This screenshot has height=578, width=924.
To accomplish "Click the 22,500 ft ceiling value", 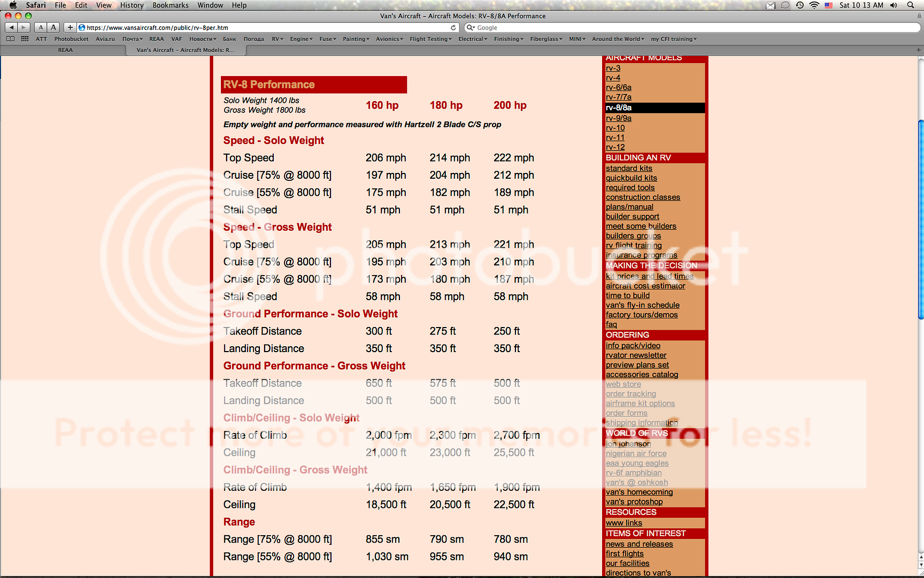I will click(x=513, y=505).
